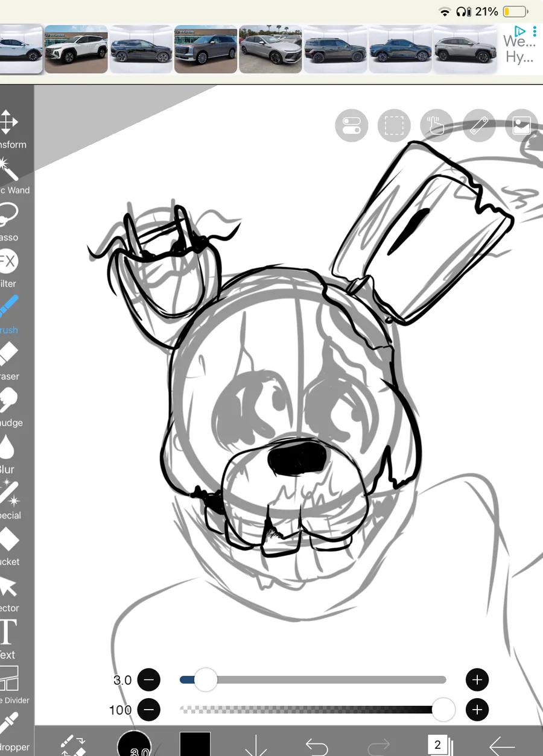Image resolution: width=543 pixels, height=756 pixels.
Task: Increase brush thickness with plus button
Action: click(x=477, y=680)
